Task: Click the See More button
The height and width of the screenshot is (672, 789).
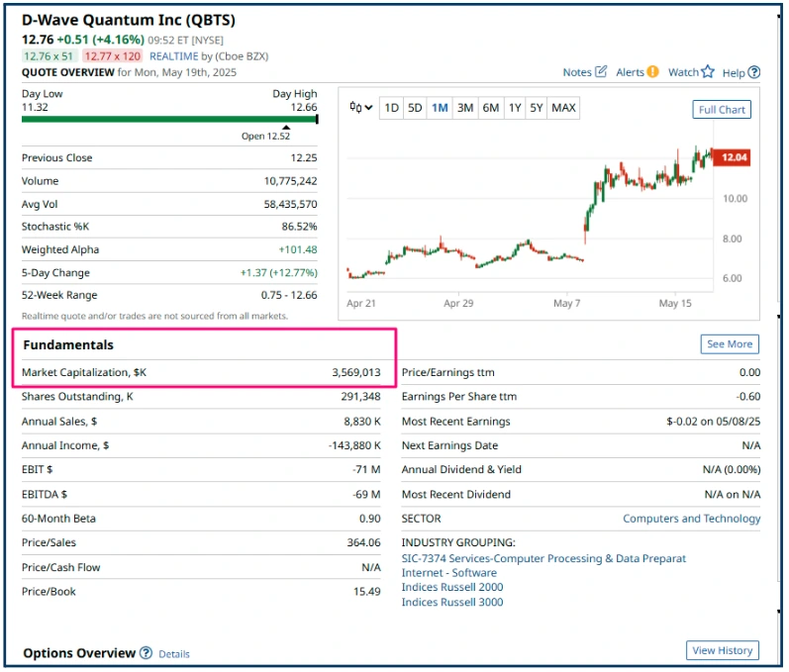Action: (x=730, y=344)
